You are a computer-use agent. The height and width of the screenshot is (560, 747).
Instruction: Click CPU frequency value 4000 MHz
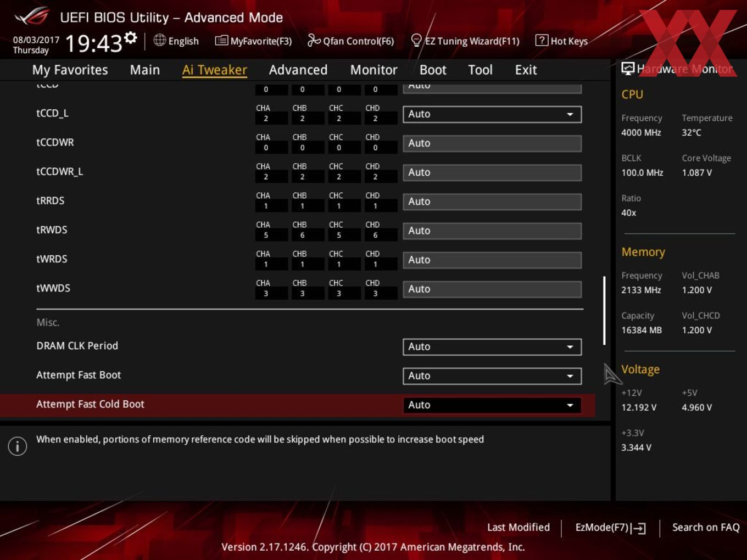tap(641, 132)
